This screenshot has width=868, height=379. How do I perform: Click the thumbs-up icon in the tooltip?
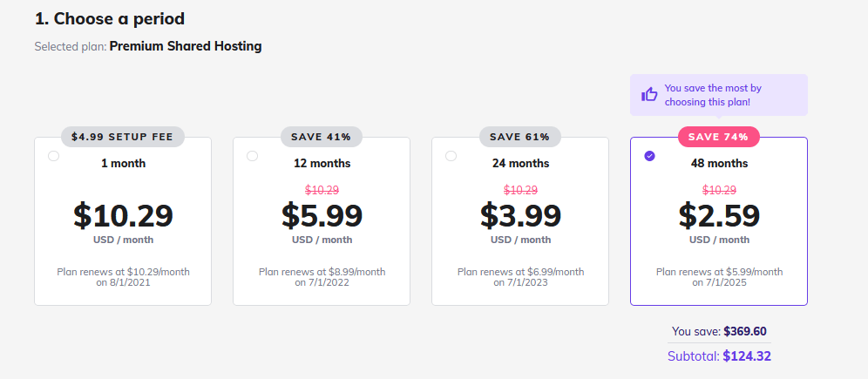pyautogui.click(x=649, y=95)
